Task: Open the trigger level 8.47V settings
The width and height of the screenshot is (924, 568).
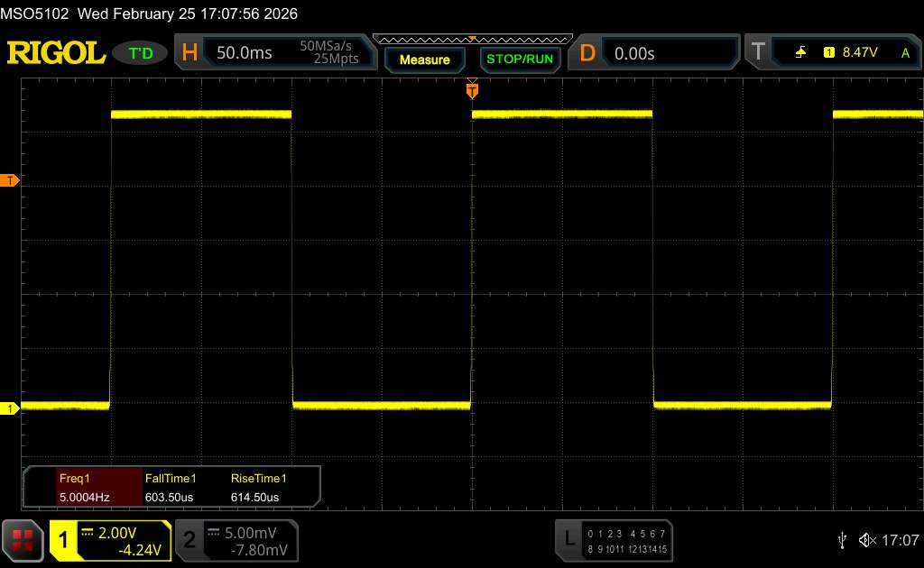Action: (859, 53)
